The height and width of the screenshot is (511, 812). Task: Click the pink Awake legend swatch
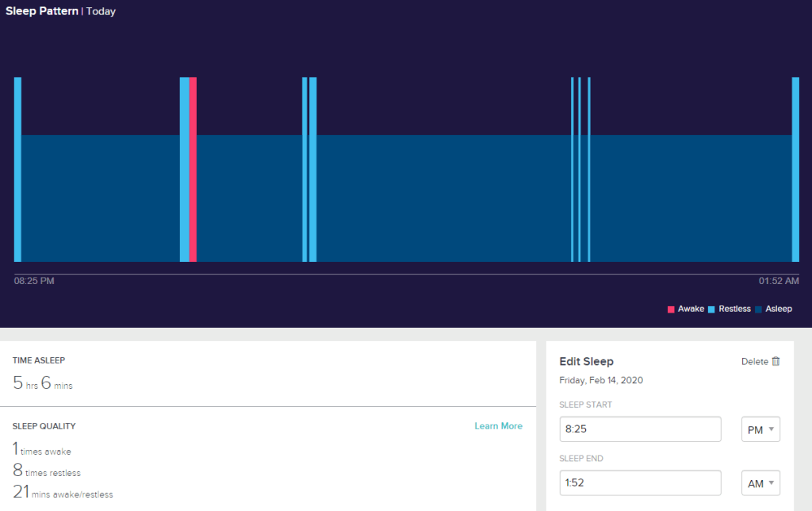pos(671,309)
